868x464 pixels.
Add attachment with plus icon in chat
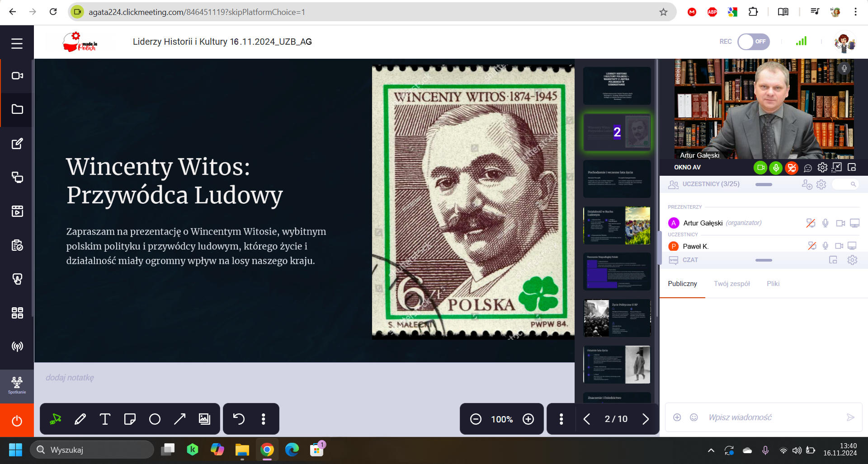pyautogui.click(x=677, y=417)
